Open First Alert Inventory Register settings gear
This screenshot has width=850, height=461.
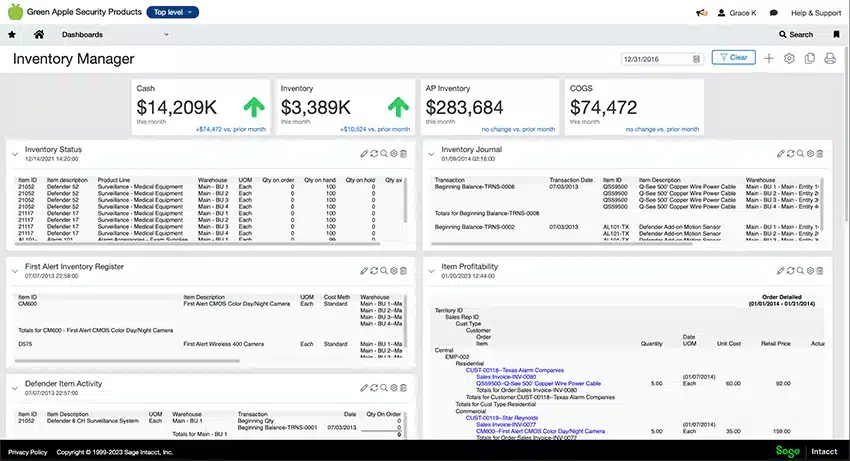coord(394,271)
